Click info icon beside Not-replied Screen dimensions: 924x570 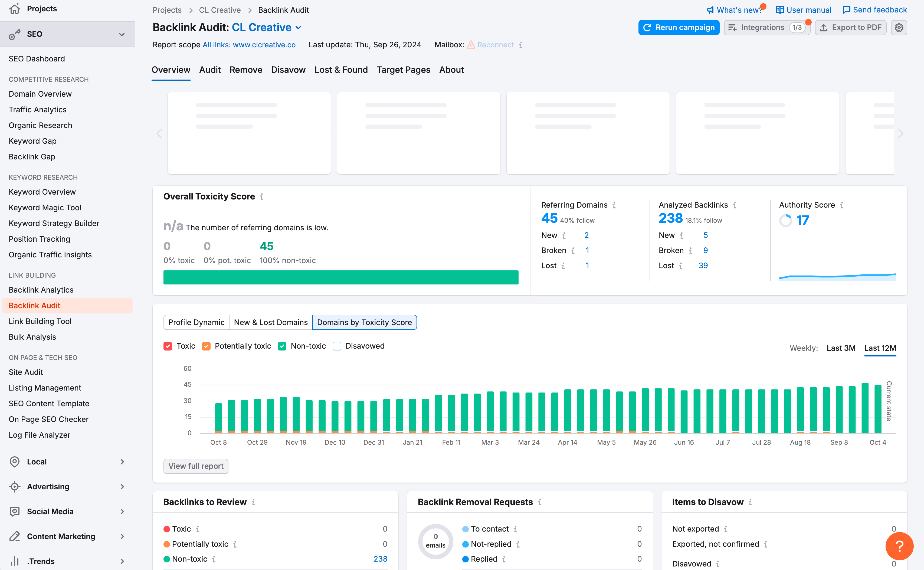tap(518, 544)
